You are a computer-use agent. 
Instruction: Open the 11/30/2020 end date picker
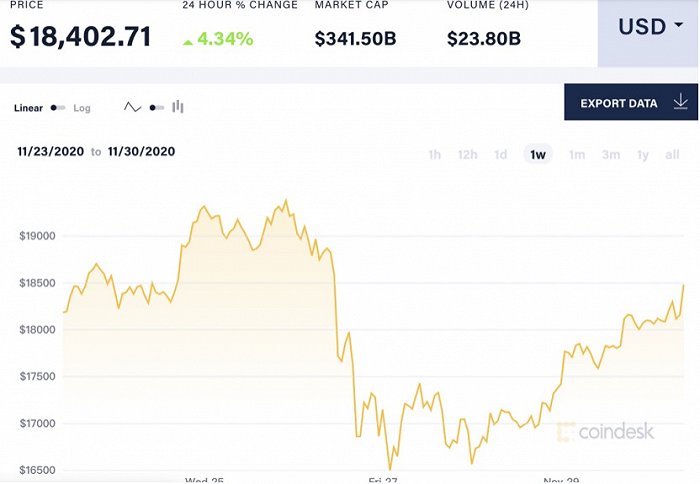[141, 152]
